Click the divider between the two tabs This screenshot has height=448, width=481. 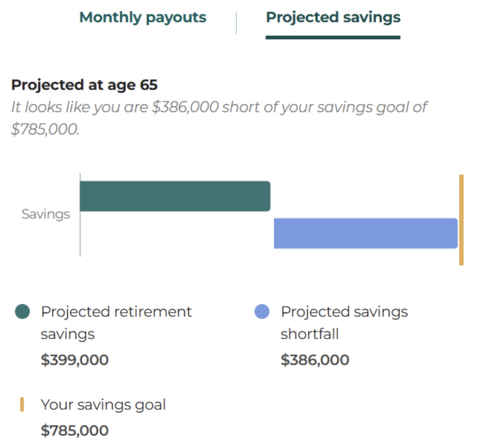point(236,23)
